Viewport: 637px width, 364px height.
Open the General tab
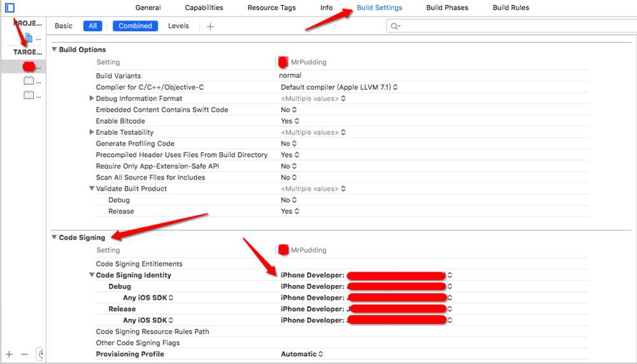point(148,8)
